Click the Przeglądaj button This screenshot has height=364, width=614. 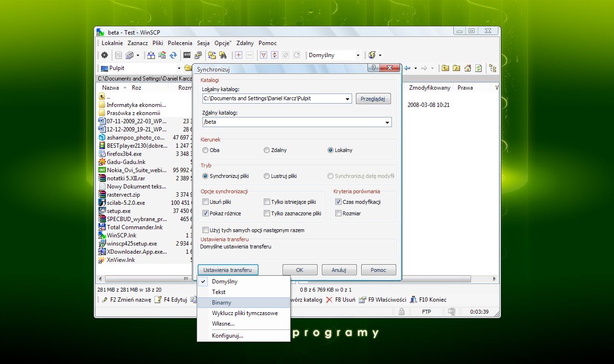point(373,99)
